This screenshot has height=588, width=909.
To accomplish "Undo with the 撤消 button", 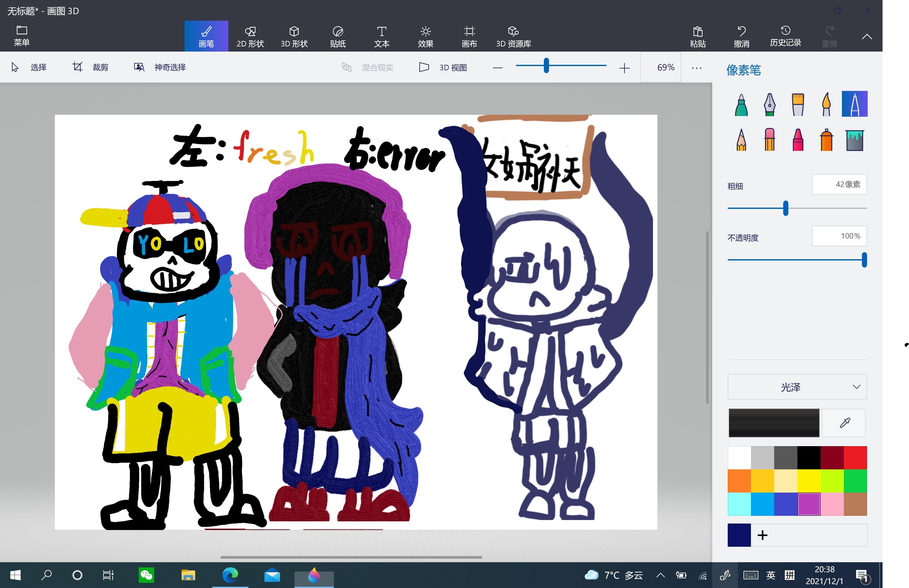I will tap(742, 36).
